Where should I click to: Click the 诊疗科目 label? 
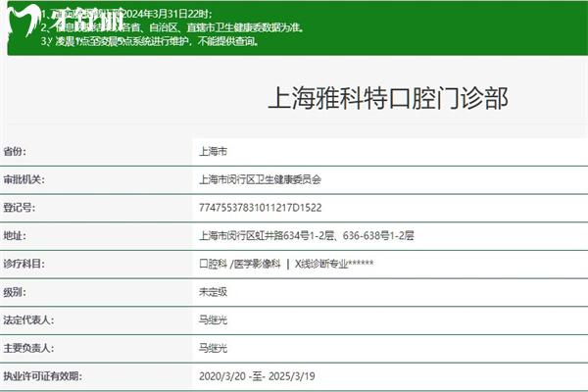(24, 264)
